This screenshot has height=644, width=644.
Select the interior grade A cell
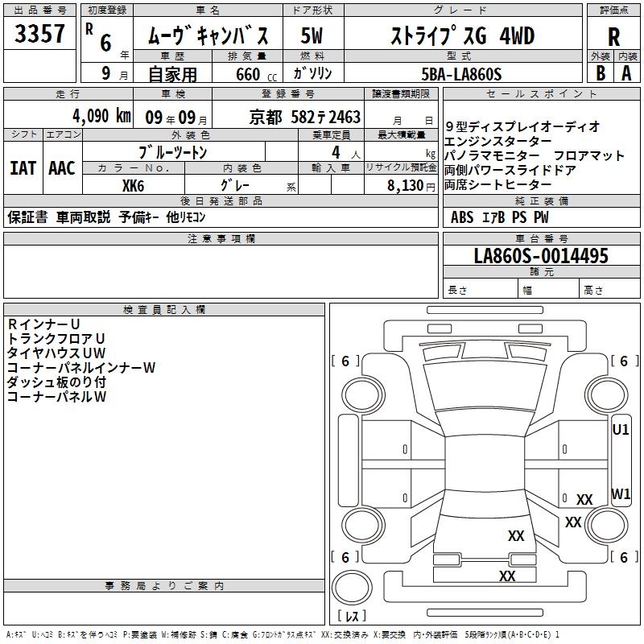(x=627, y=72)
